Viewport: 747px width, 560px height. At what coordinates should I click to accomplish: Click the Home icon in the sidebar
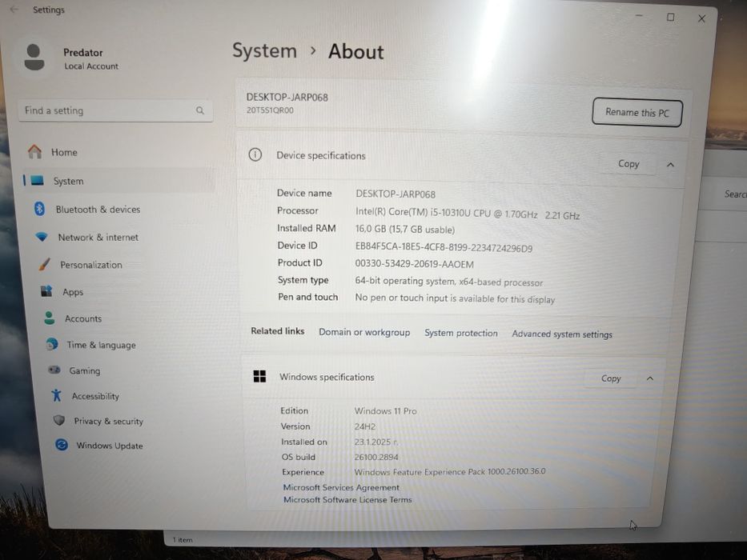point(34,152)
